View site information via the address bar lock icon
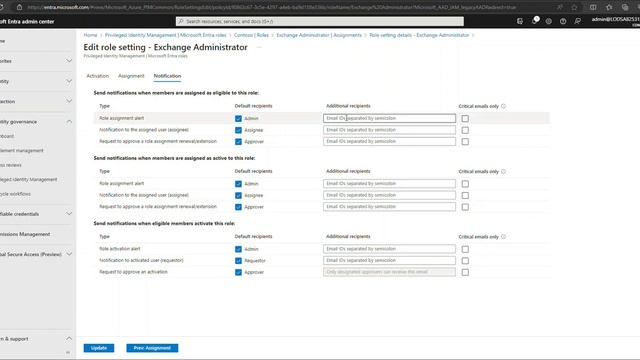Viewport: 640px width, 360px height. pyautogui.click(x=19, y=7)
